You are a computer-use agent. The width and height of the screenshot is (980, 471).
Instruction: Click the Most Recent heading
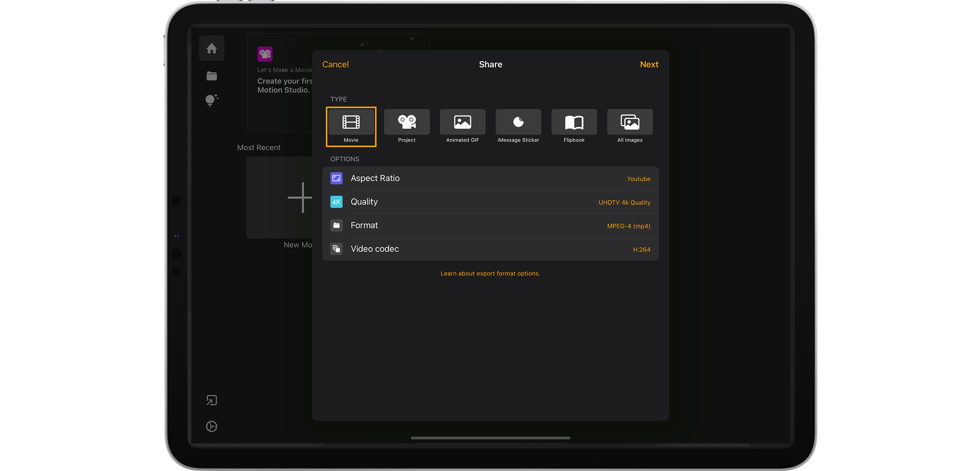click(x=259, y=148)
